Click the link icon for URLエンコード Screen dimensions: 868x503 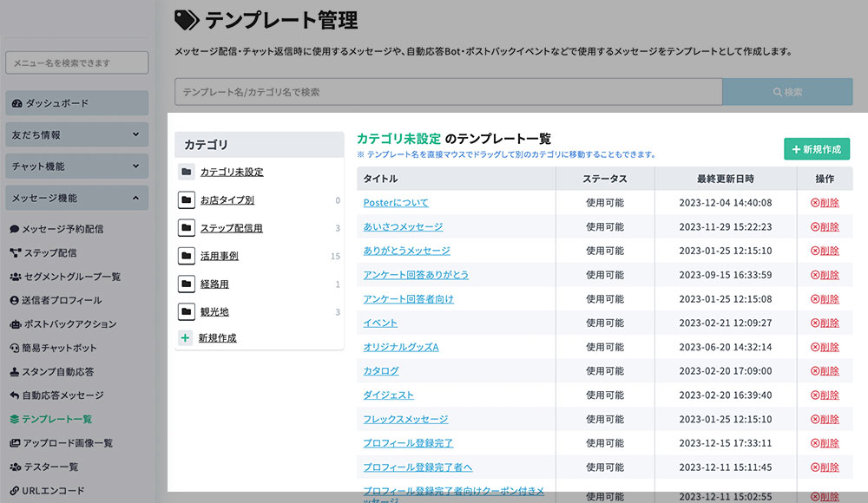point(15,491)
